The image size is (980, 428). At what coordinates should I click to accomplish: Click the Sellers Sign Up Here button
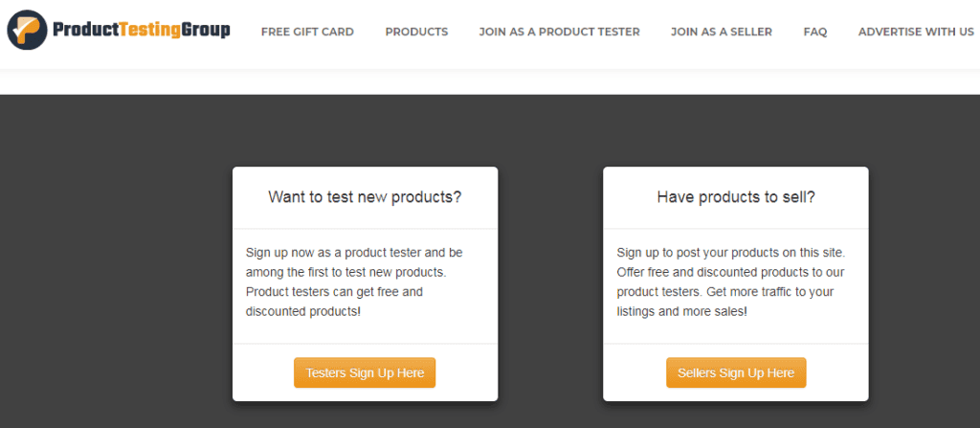[736, 372]
